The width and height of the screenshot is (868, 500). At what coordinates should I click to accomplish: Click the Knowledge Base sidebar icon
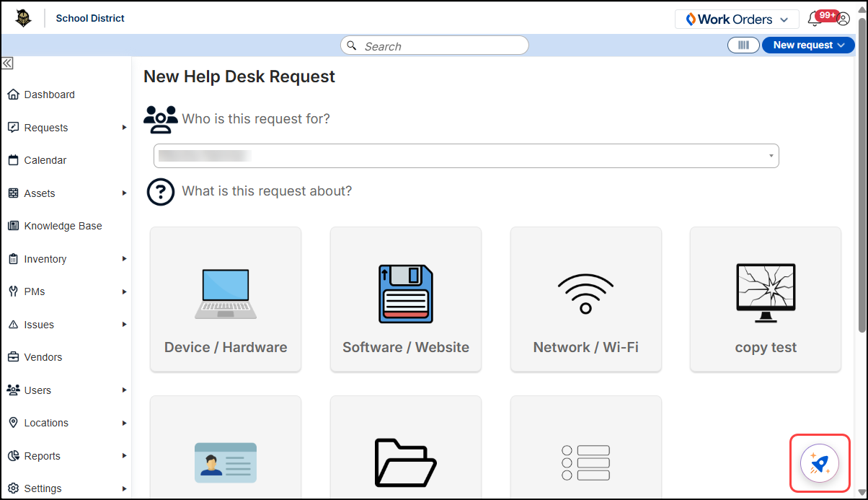coord(13,226)
